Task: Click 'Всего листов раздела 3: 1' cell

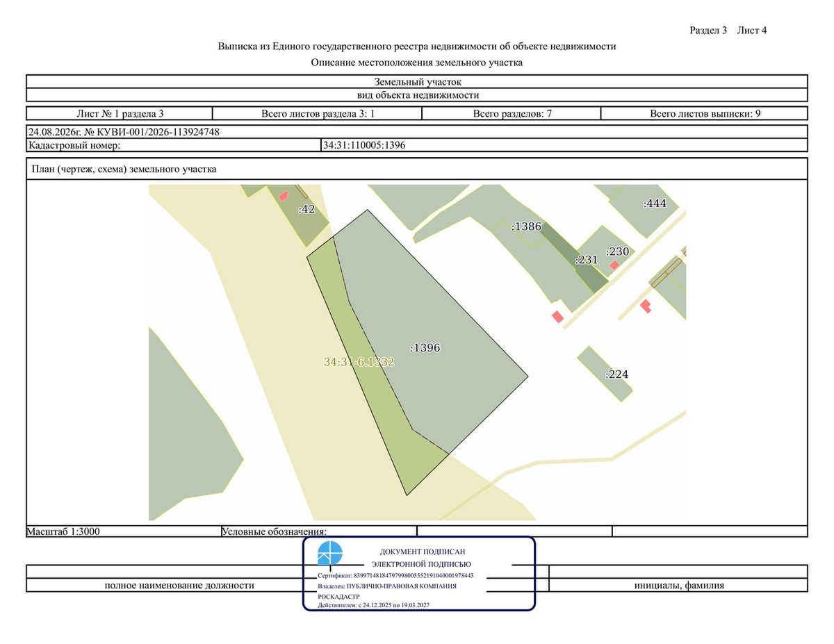Action: pos(318,113)
